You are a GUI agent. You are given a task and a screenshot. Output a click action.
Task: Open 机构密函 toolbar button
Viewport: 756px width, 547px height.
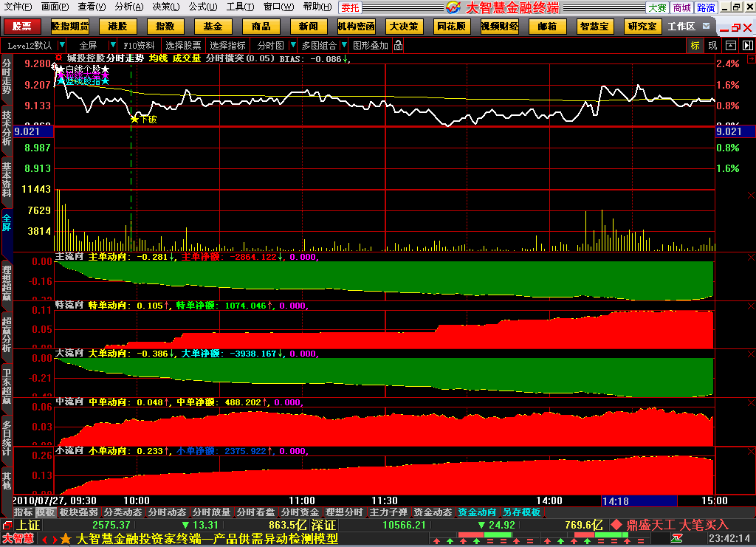[357, 26]
